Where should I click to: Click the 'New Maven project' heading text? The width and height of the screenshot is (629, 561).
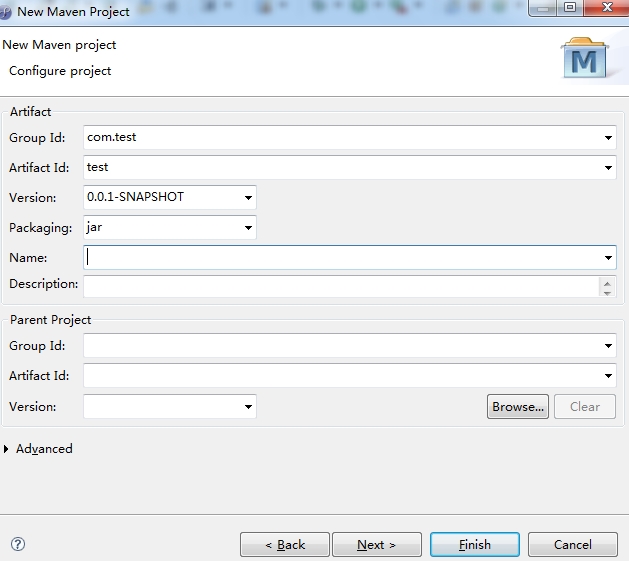59,45
